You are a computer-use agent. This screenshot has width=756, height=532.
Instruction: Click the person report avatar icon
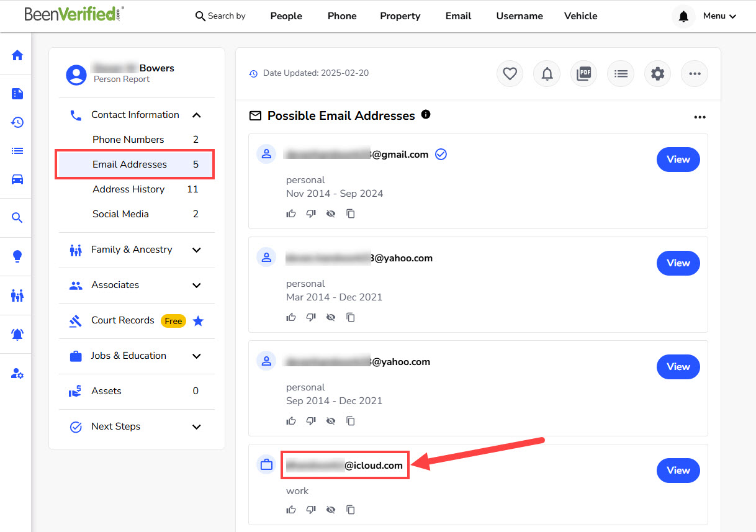pyautogui.click(x=76, y=75)
